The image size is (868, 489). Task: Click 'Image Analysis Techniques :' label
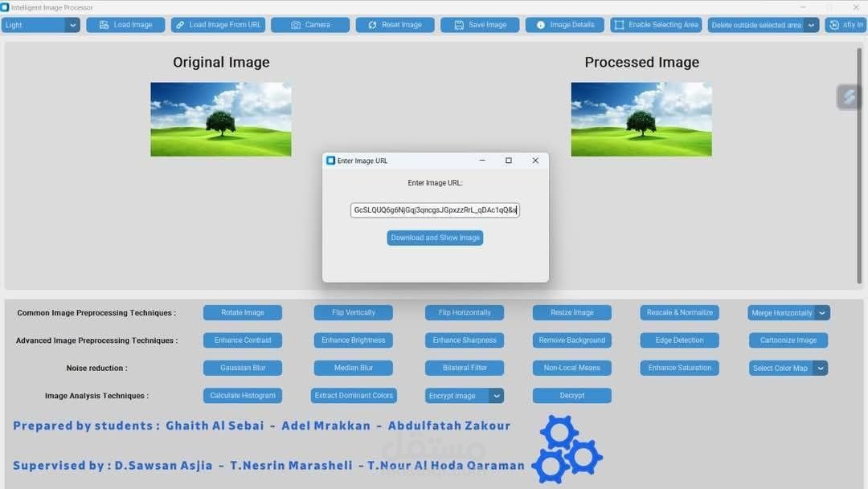[x=97, y=396]
